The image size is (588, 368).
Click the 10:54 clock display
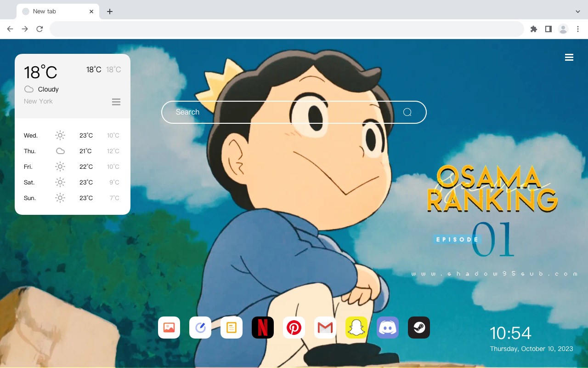[x=510, y=333]
